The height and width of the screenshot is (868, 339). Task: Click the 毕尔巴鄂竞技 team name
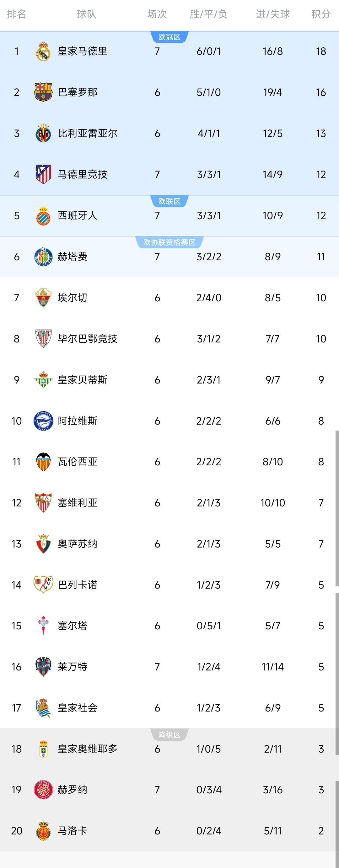click(x=87, y=339)
